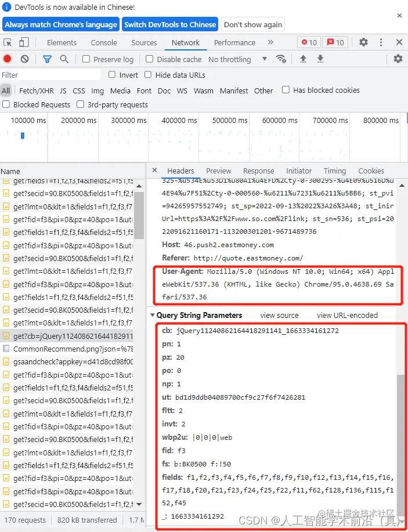The height and width of the screenshot is (532, 408).
Task: Open DevTools three-dot customize menu
Action: click(x=381, y=42)
